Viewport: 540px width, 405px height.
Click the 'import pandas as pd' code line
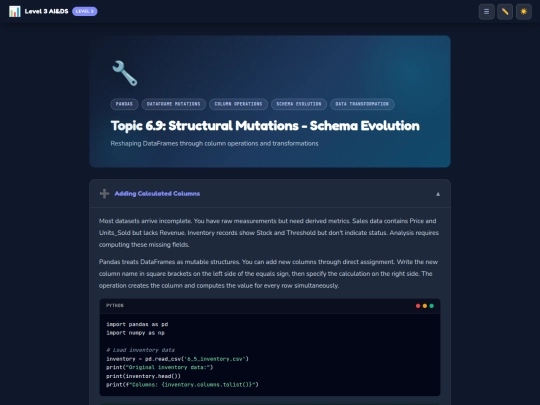pyautogui.click(x=137, y=324)
